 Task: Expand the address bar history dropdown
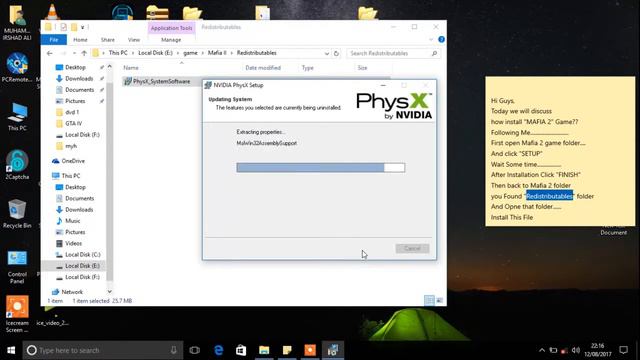point(327,53)
